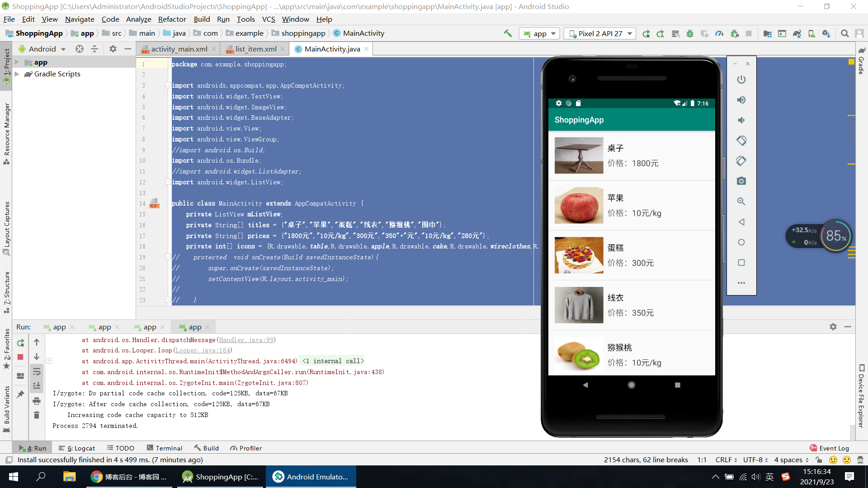Take emulator screenshot with camera icon
The image size is (868, 488).
[741, 181]
